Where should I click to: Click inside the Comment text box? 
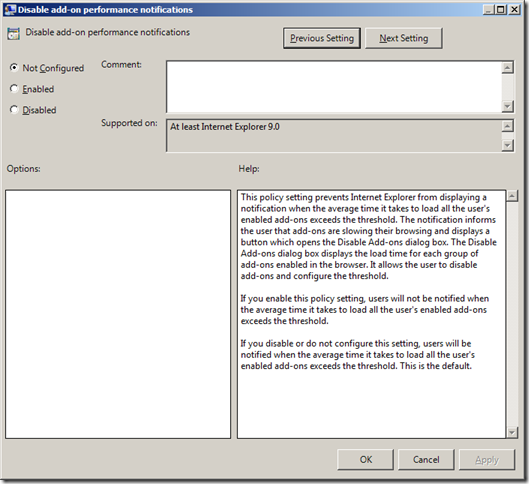pyautogui.click(x=334, y=87)
